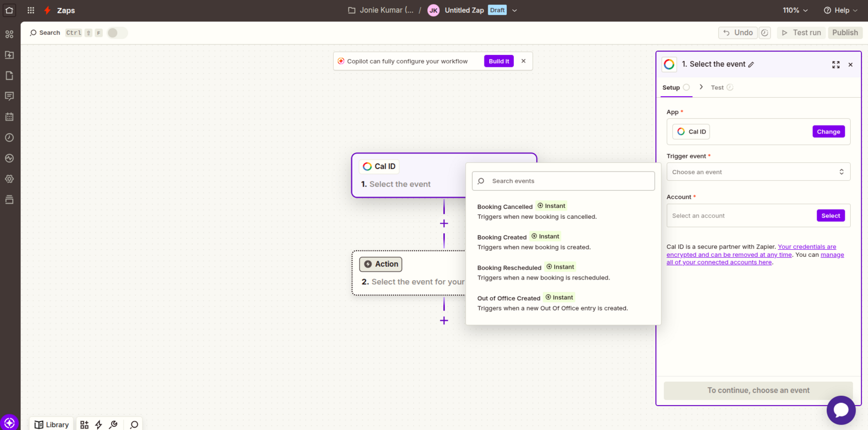868x430 pixels.
Task: Click the Build it button
Action: tap(499, 61)
